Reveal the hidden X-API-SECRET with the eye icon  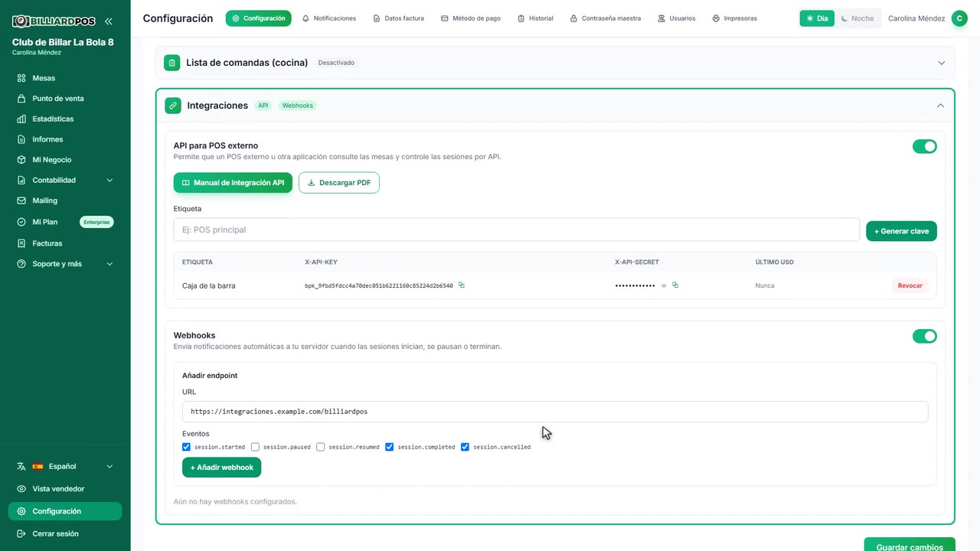664,285
